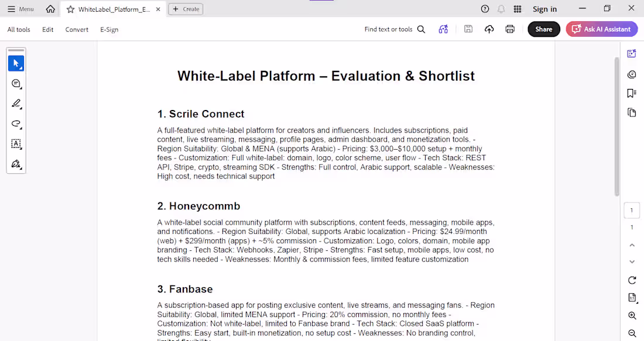Open the AI Assistant panel icon in right sidebar

point(632,54)
